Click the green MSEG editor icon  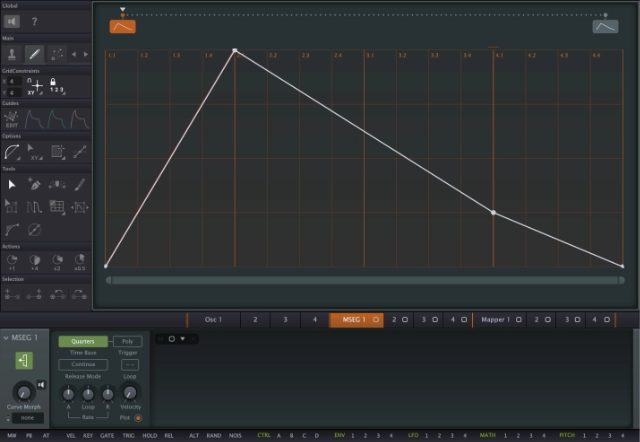click(22, 360)
